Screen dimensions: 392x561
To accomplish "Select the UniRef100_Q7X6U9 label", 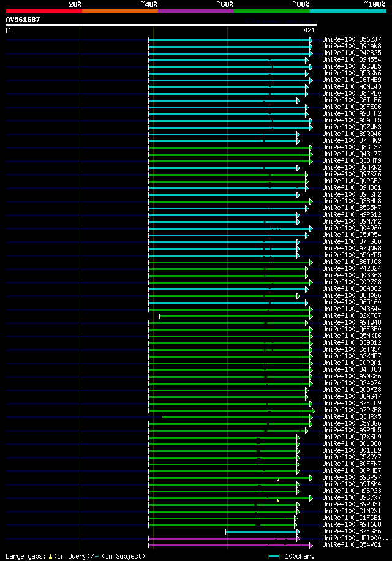I will point(352,437).
